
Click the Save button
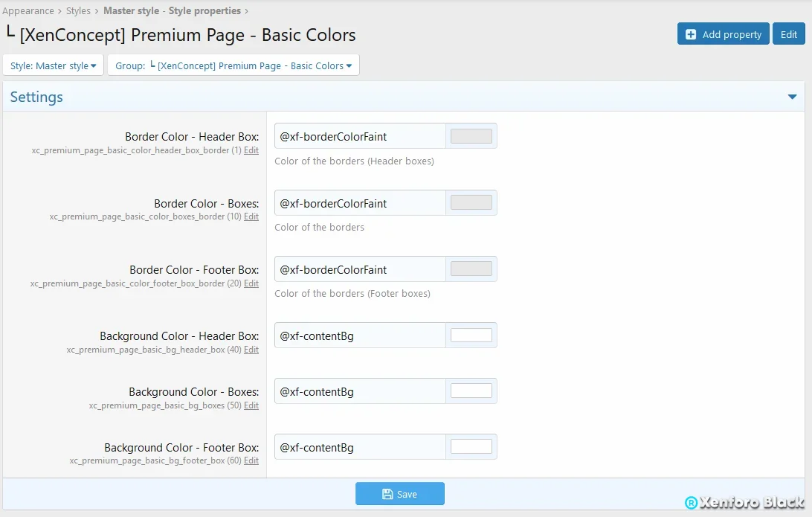click(x=400, y=494)
